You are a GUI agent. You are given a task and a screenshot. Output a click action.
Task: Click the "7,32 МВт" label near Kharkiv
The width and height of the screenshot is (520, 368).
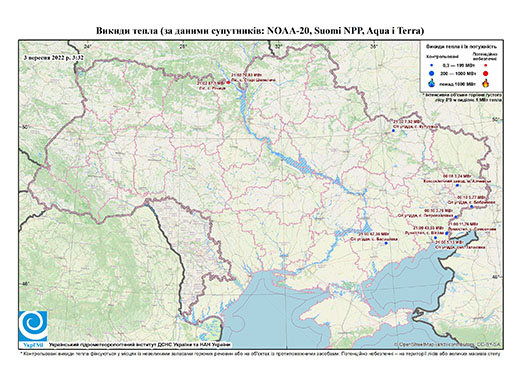coord(414,124)
